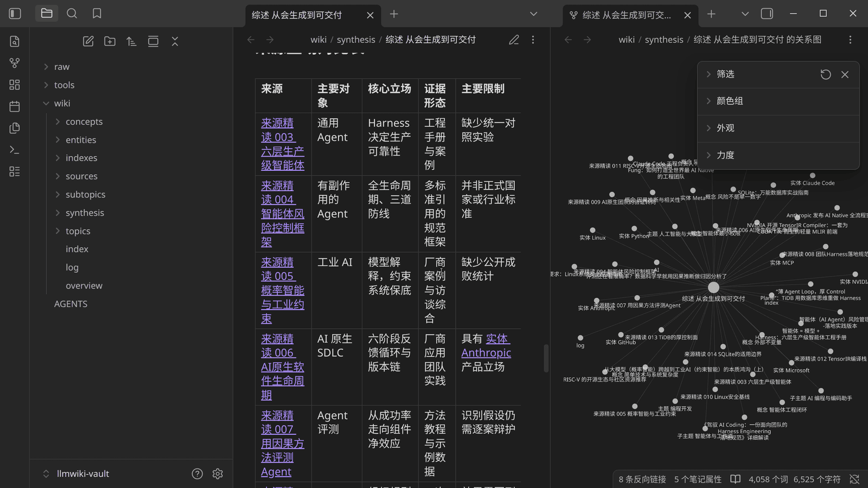The height and width of the screenshot is (488, 868).
Task: Toggle the left sidebar collapse icon
Action: (x=15, y=14)
